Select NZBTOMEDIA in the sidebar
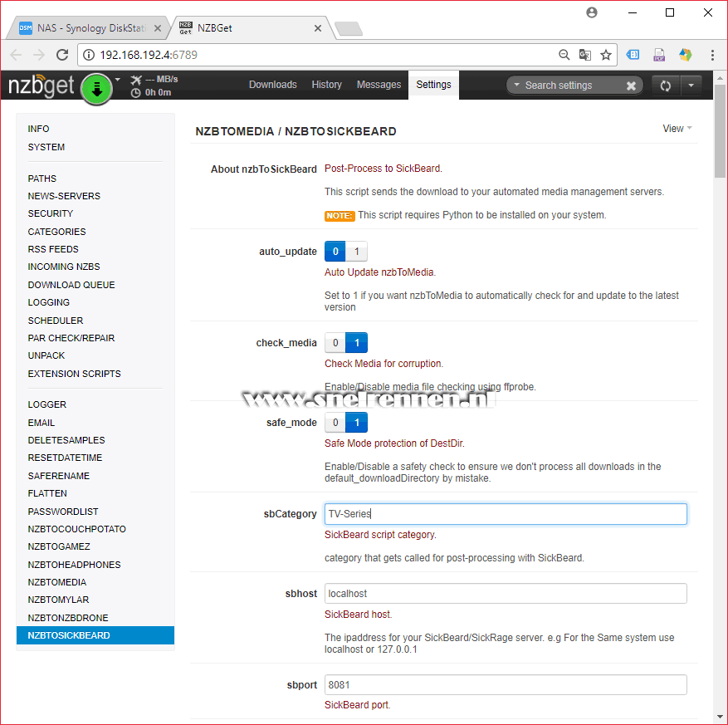This screenshot has width=728, height=725. point(57,582)
